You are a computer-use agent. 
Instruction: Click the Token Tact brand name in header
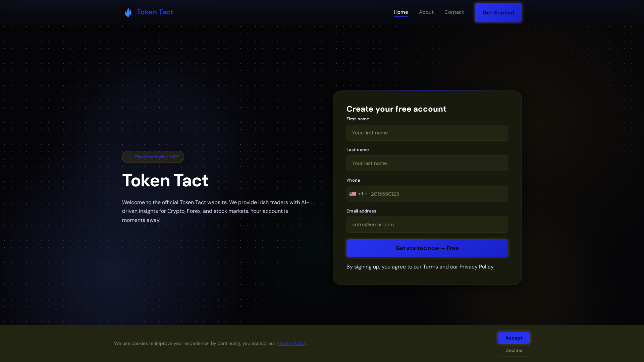pyautogui.click(x=155, y=12)
